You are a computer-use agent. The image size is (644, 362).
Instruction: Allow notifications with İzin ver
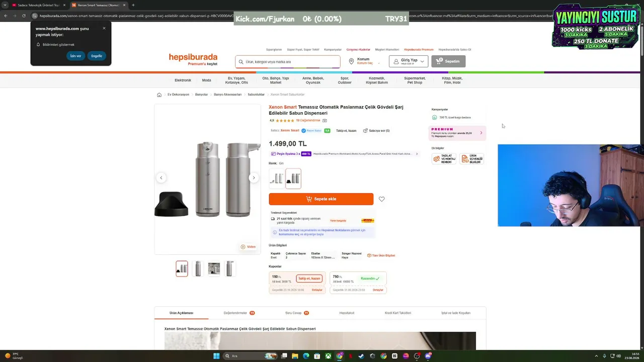click(x=75, y=56)
